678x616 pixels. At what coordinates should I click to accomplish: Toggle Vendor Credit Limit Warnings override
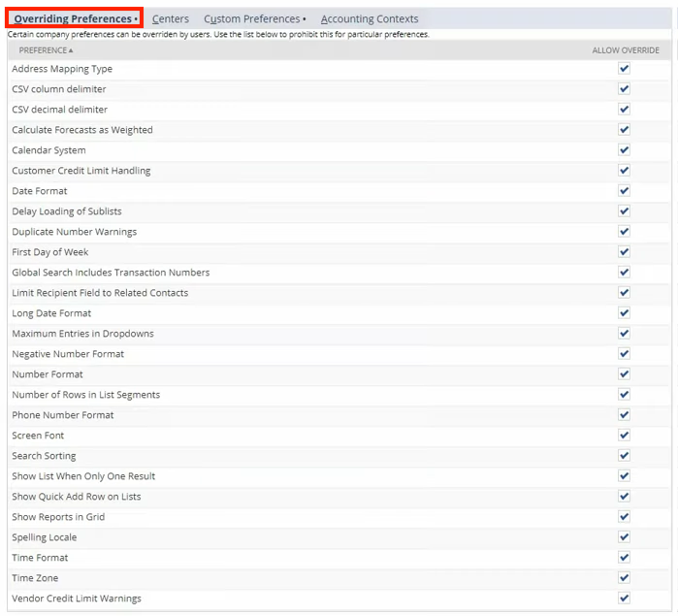tap(624, 598)
